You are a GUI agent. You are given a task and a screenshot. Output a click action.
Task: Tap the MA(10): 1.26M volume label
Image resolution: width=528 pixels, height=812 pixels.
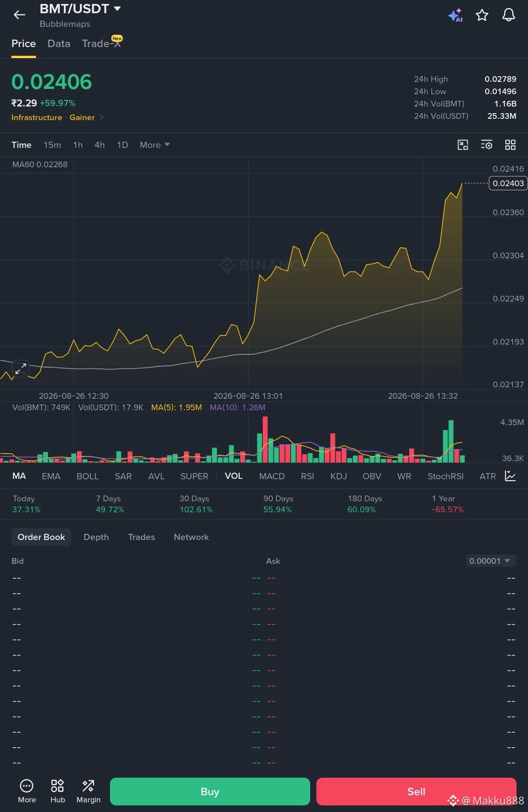click(x=238, y=408)
